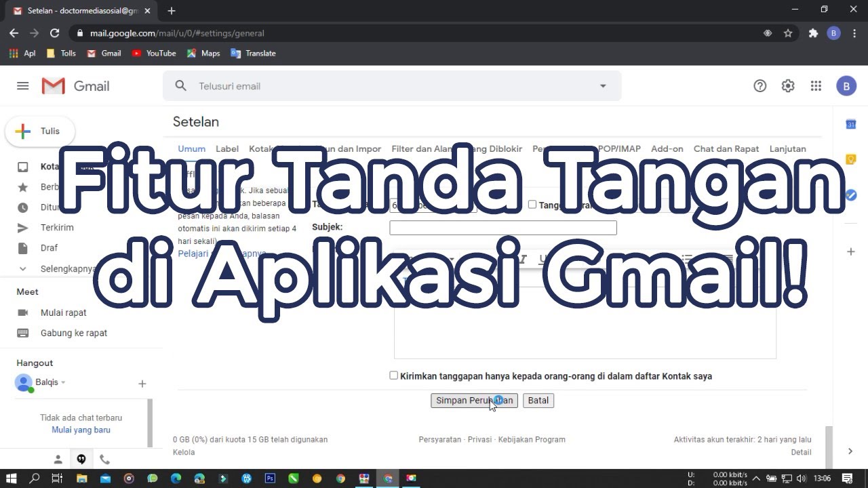Open the YouTube bookmark

pyautogui.click(x=154, y=53)
